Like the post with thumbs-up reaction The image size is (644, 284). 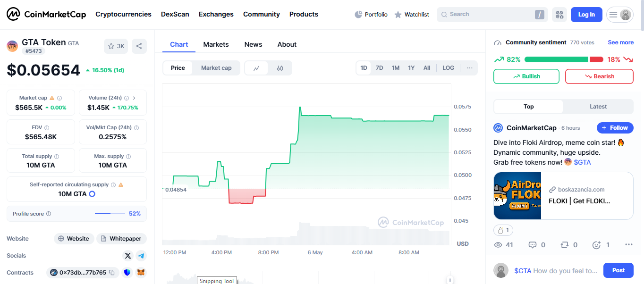point(503,230)
